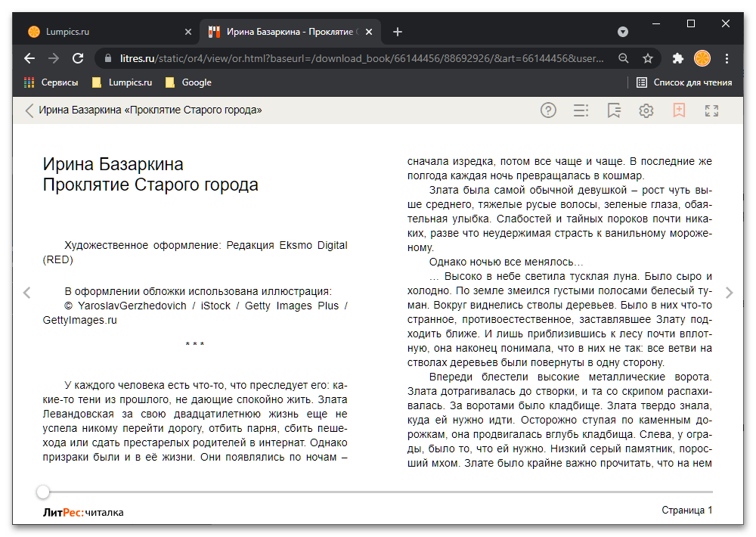
Task: Click the line Однако ночью все менялось…
Action: coord(507,262)
